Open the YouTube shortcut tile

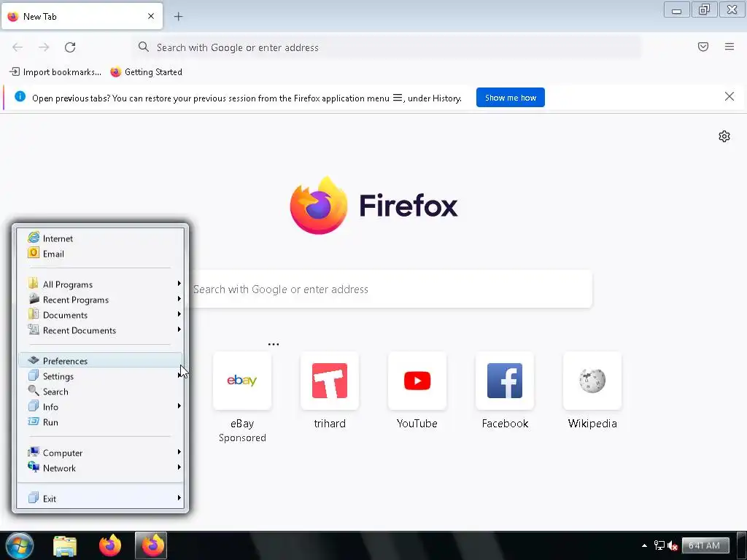pyautogui.click(x=417, y=381)
